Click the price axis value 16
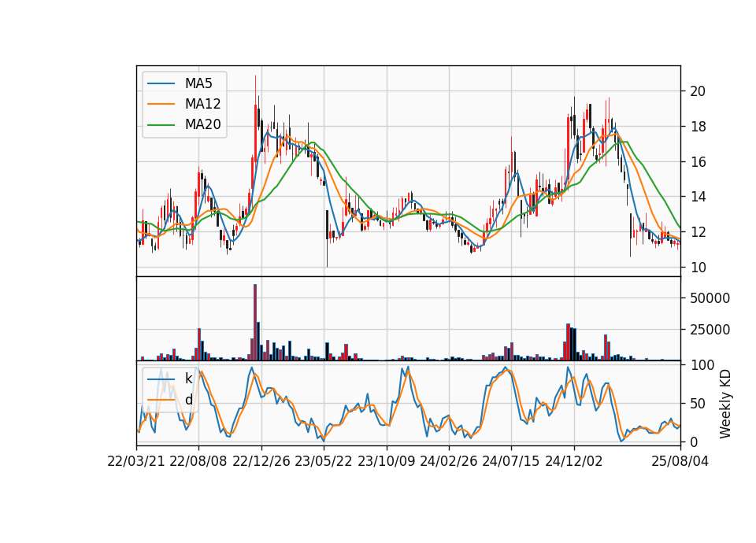The image size is (756, 543). pyautogui.click(x=698, y=161)
